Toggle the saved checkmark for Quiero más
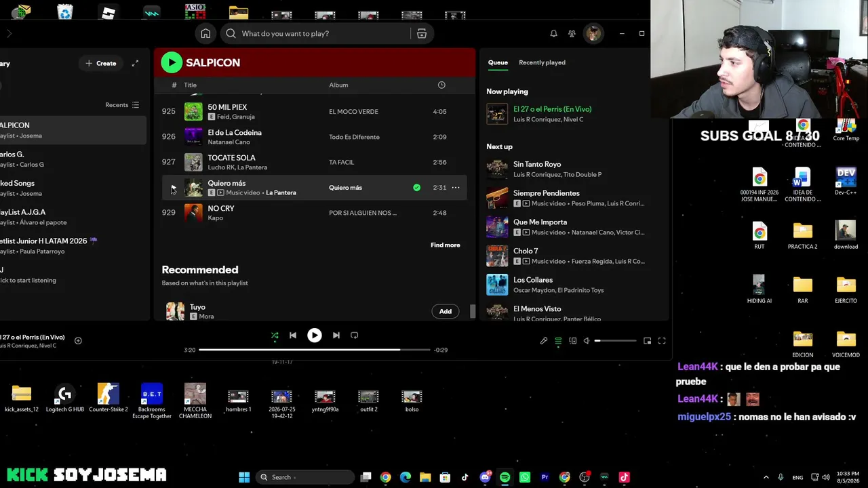 coord(416,188)
